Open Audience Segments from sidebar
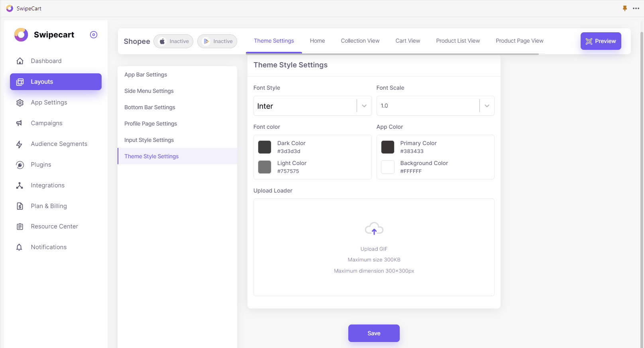The height and width of the screenshot is (348, 644). coord(56,144)
